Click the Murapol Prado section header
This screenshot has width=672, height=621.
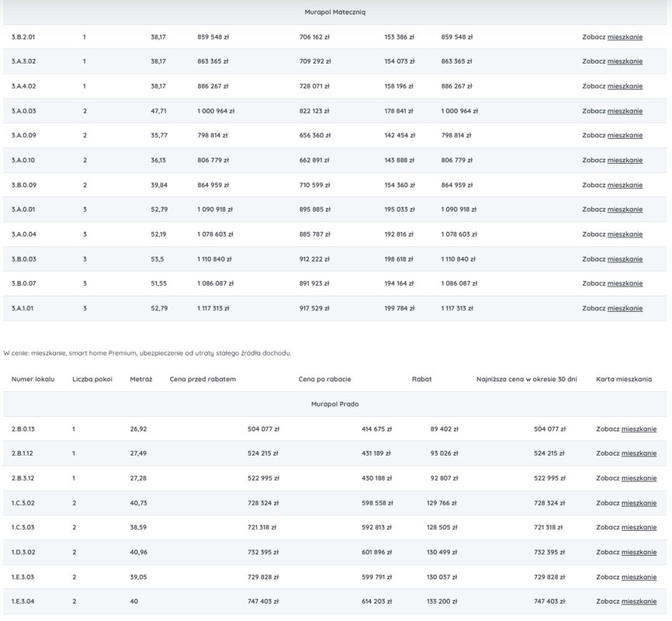[334, 404]
